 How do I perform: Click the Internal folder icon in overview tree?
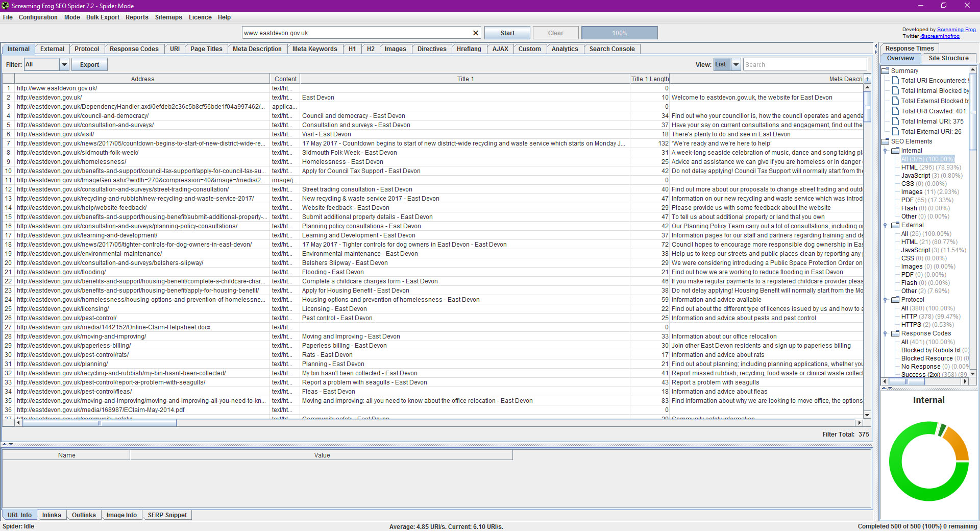click(895, 151)
